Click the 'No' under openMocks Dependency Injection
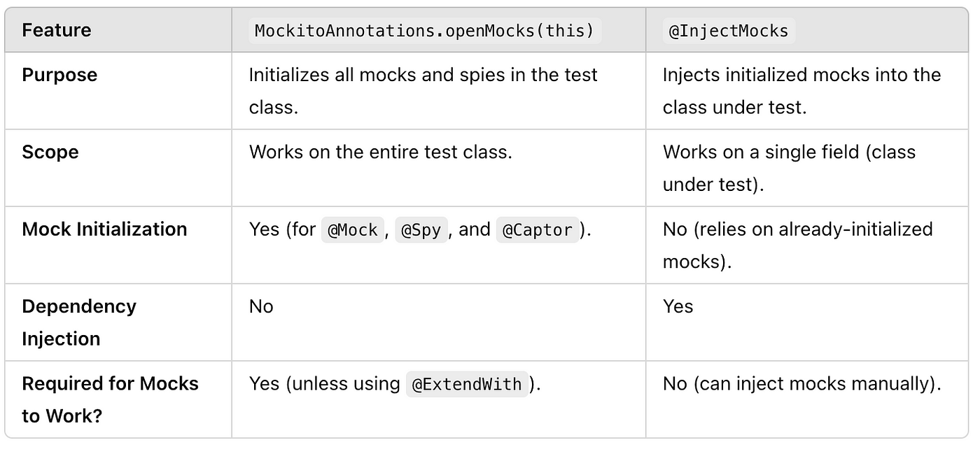The image size is (980, 463). pos(261,306)
